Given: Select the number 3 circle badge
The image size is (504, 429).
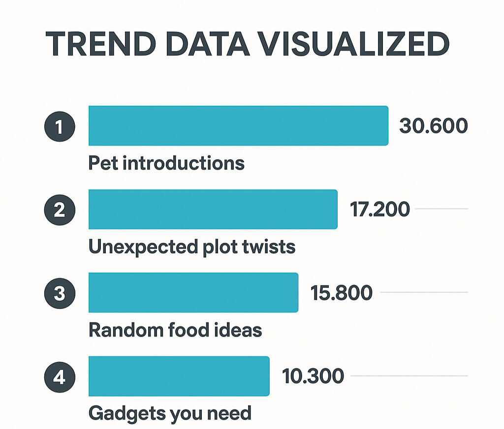Looking at the screenshot, I should pos(60,294).
